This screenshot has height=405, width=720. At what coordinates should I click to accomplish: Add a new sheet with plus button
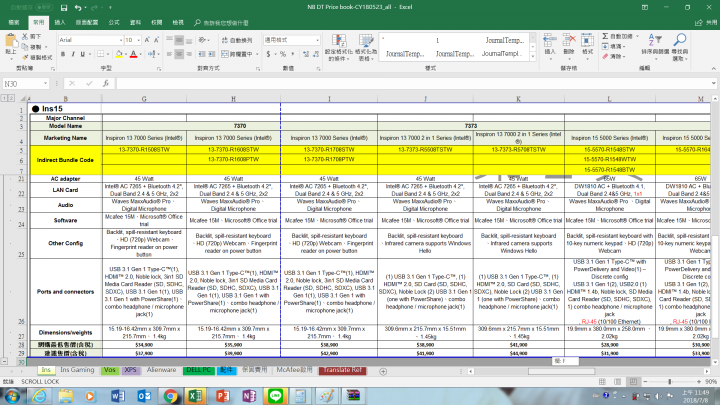click(383, 371)
